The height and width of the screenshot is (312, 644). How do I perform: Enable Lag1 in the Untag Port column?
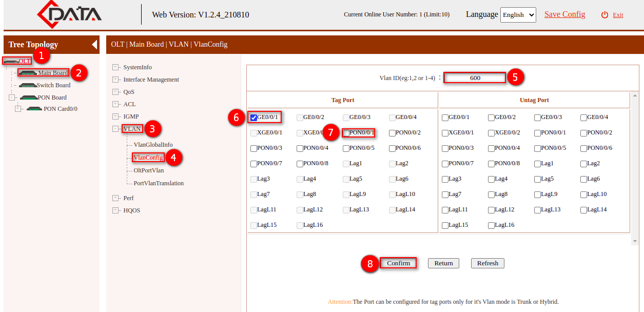(537, 163)
